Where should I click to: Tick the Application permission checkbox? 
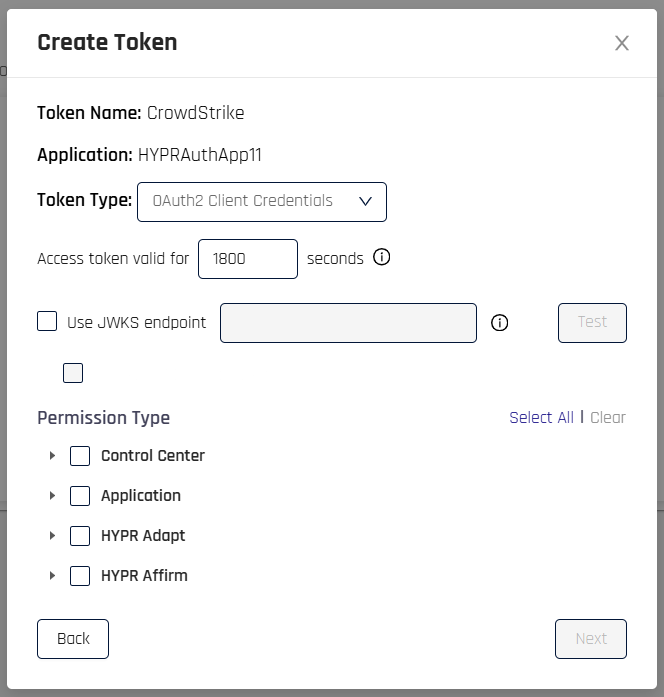pyautogui.click(x=80, y=496)
